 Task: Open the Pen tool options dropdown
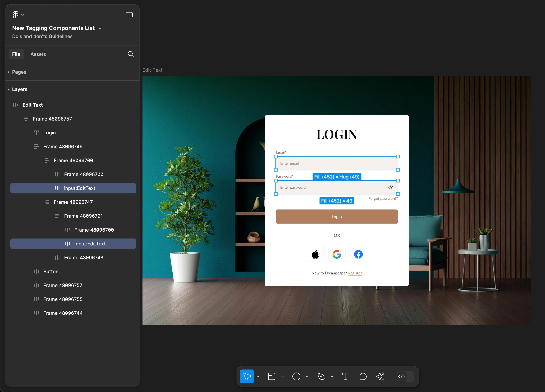tap(332, 377)
